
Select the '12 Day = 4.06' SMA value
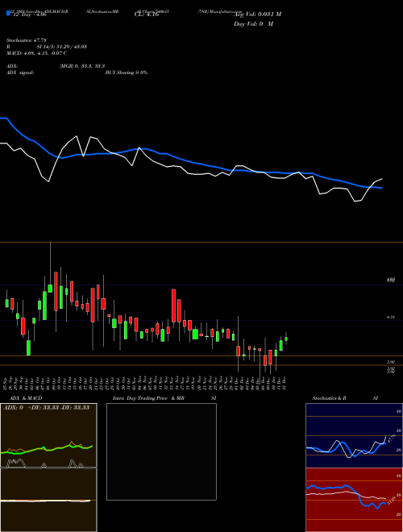coord(29,15)
